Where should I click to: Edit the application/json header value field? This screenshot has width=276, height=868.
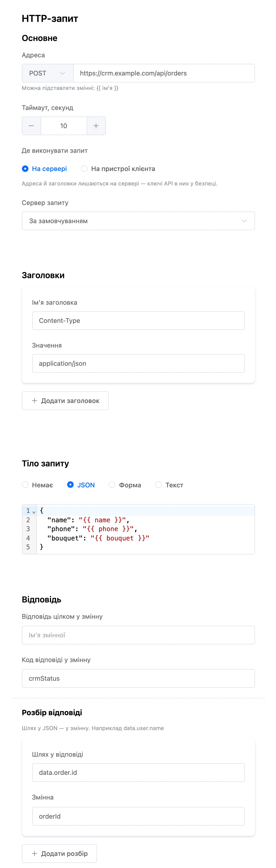[138, 363]
